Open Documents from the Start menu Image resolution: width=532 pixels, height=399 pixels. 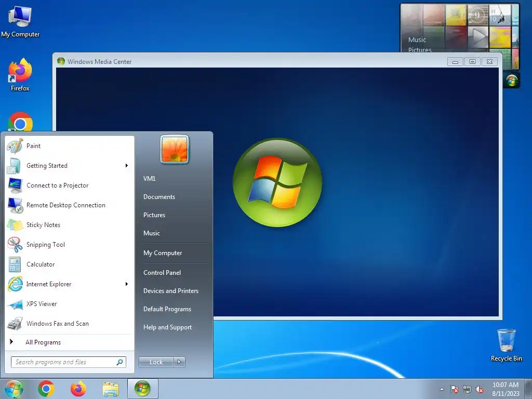click(159, 197)
